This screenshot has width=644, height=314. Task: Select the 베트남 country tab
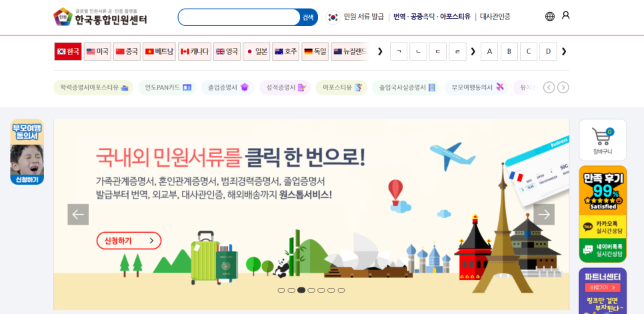click(x=159, y=51)
